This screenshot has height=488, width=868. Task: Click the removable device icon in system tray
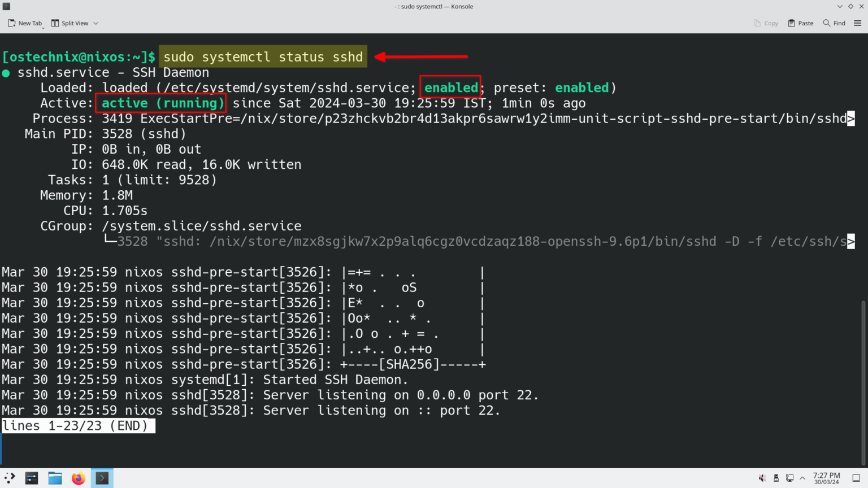tap(776, 478)
